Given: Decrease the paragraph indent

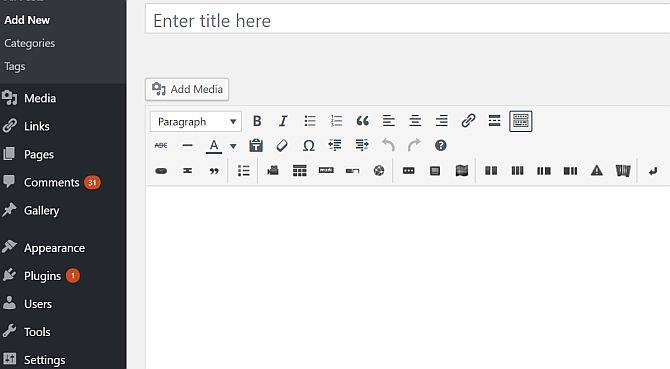Looking at the screenshot, I should pos(335,146).
